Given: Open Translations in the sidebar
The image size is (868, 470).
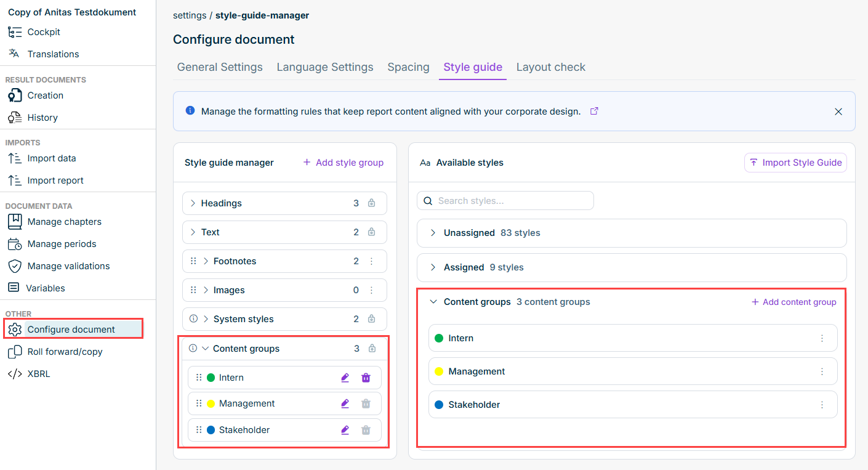Looking at the screenshot, I should click(53, 54).
